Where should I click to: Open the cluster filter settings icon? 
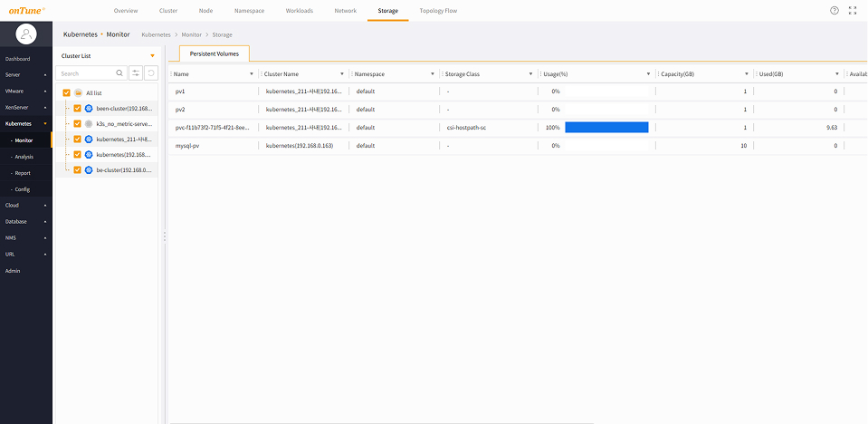click(x=136, y=73)
